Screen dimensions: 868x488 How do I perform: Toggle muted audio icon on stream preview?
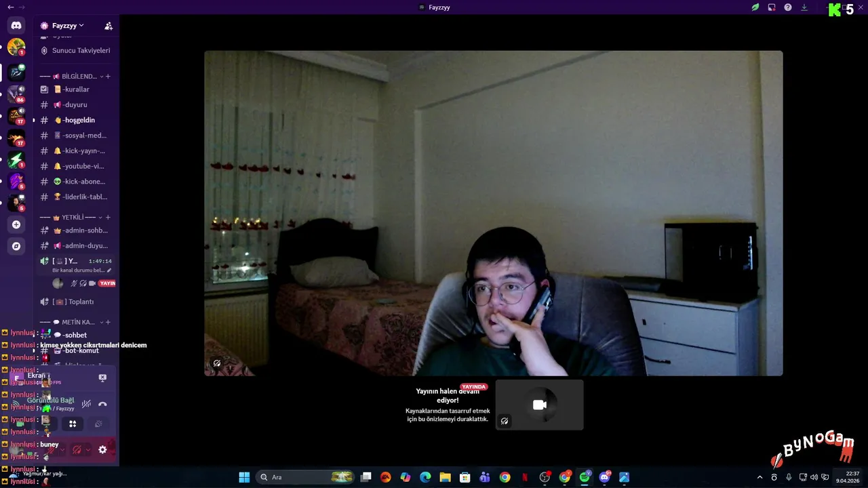(x=505, y=421)
